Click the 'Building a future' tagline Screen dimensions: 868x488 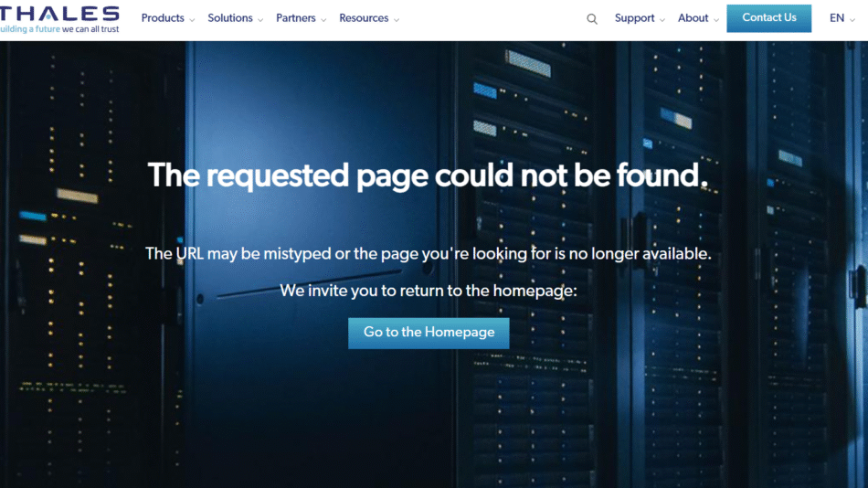[60, 29]
